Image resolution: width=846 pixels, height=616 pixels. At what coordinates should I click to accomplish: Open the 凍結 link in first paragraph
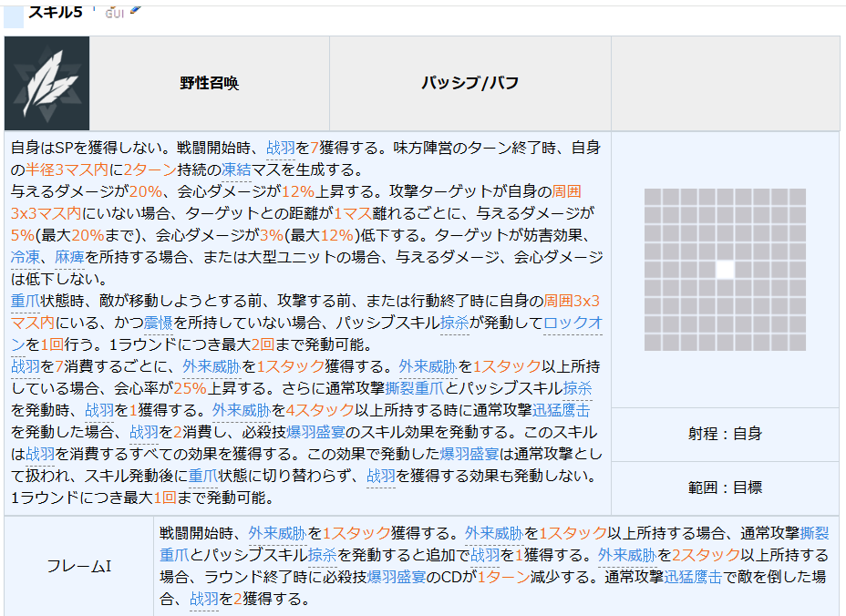236,169
